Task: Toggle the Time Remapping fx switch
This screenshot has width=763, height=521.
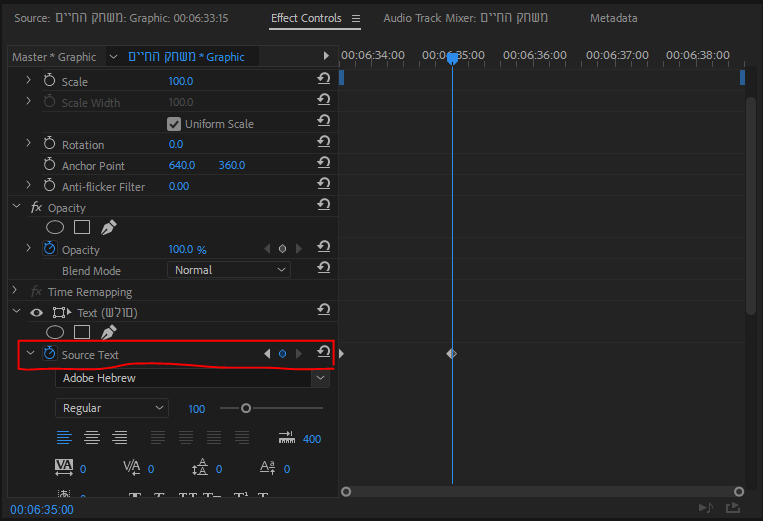Action: point(36,292)
